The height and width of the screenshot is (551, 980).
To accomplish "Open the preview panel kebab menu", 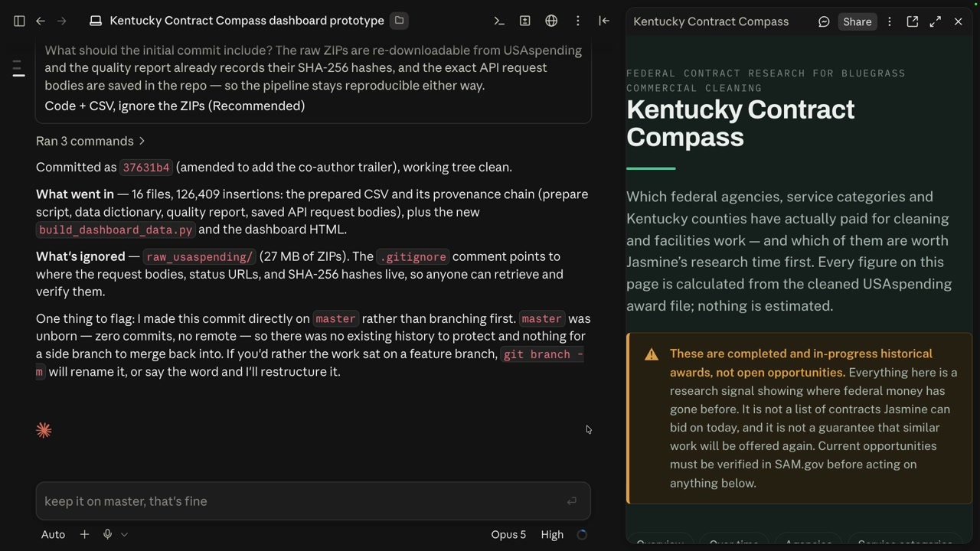I will coord(890,21).
